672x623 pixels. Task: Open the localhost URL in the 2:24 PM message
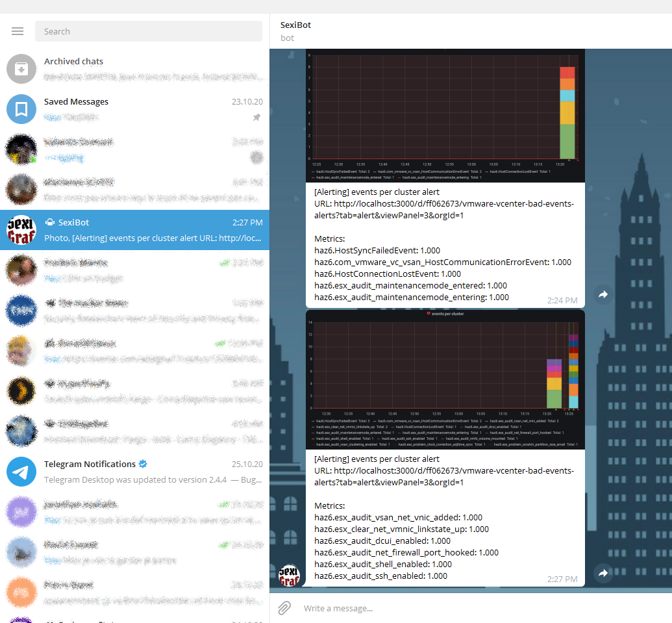click(444, 209)
